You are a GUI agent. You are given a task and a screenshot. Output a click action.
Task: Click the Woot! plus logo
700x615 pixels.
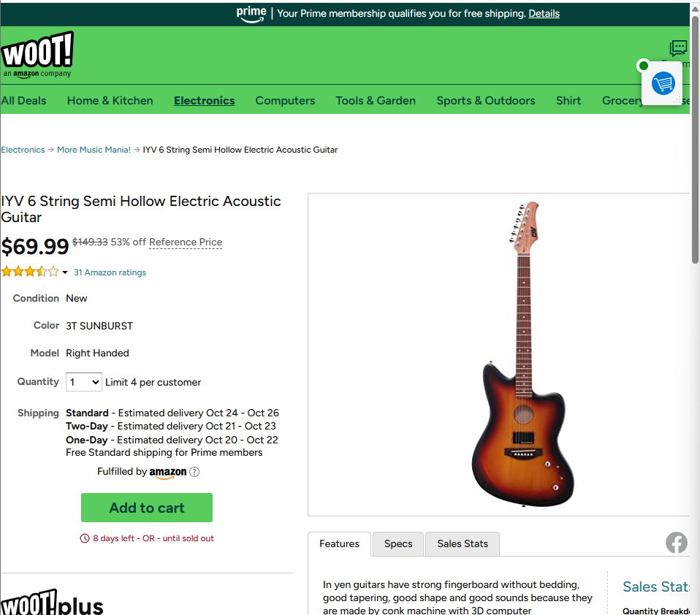click(x=51, y=603)
